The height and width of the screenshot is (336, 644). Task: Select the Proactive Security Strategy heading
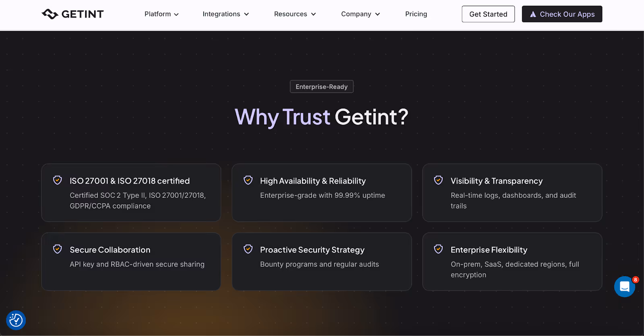click(312, 250)
